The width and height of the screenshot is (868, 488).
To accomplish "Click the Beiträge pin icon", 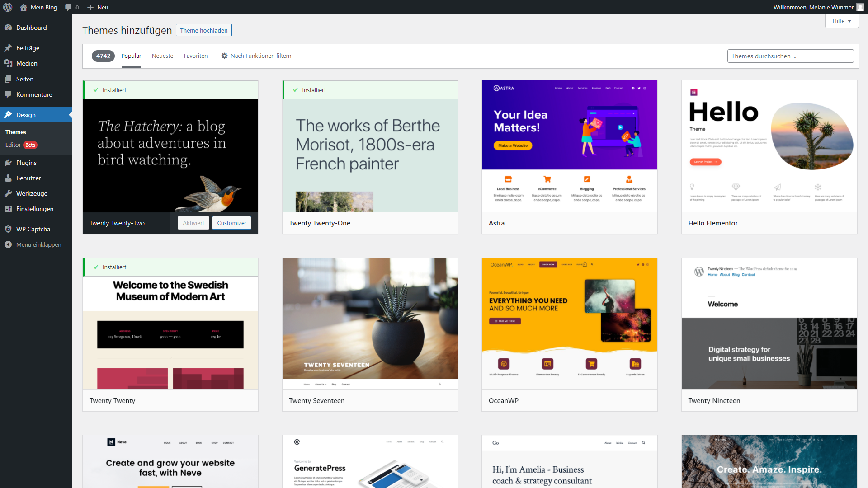I will coord(8,48).
